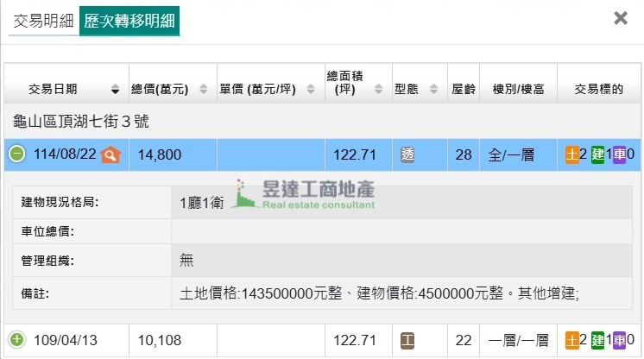
Task: Click orange 土 land icon in 109/04/13 row
Action: point(572,341)
